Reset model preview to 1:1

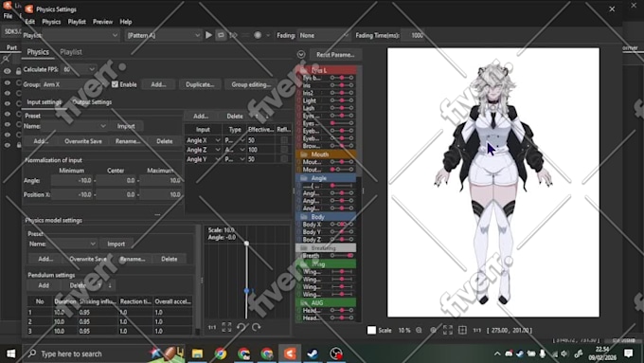476,330
